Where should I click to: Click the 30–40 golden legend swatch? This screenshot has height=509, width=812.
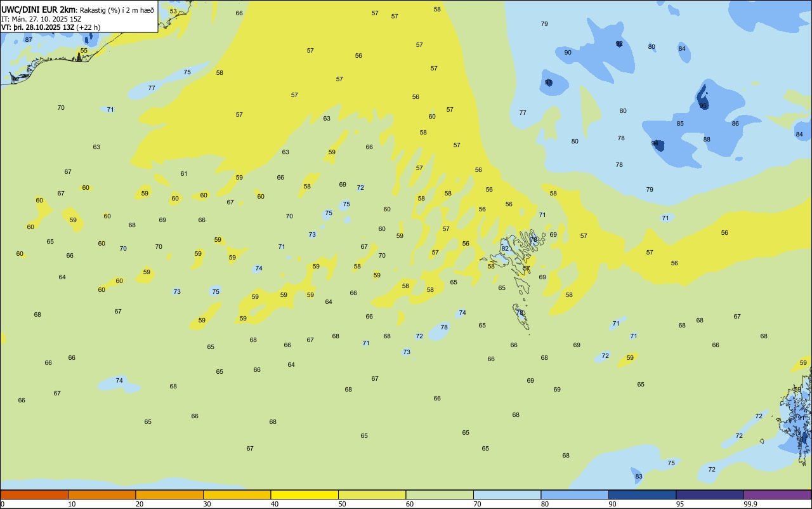point(237,494)
